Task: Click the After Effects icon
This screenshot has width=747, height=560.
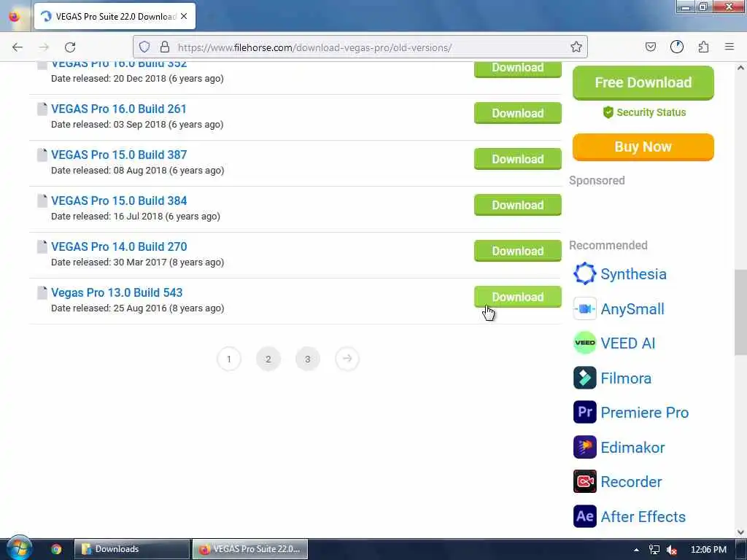Action: pyautogui.click(x=584, y=516)
